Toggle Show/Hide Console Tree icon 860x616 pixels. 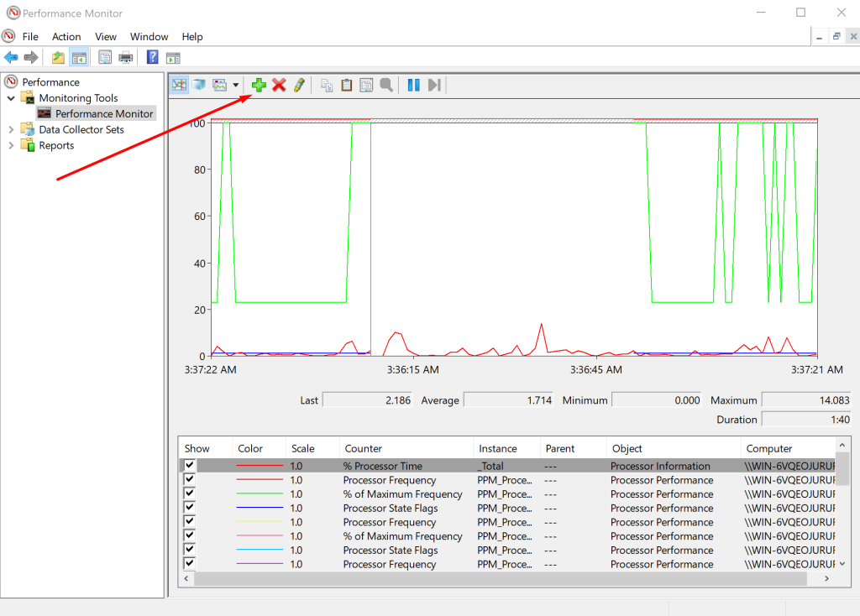click(79, 57)
